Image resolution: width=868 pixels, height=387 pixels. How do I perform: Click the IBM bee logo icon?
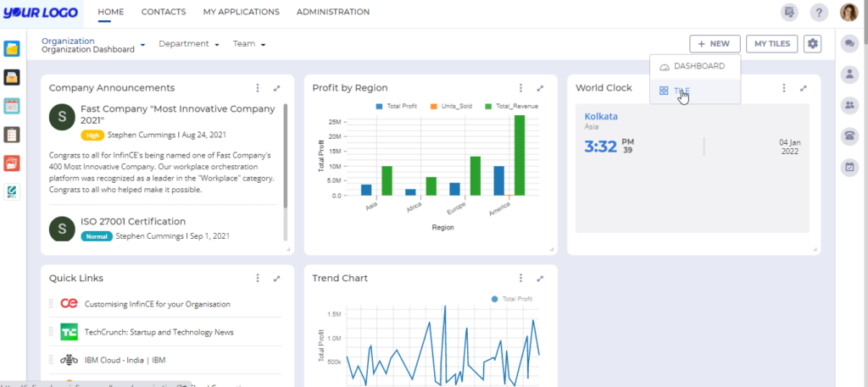(69, 361)
